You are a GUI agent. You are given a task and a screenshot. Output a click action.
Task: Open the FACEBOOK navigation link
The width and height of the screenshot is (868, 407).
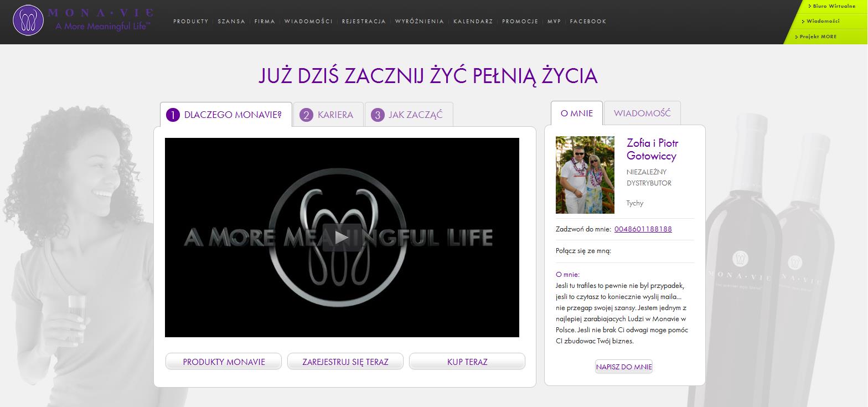588,22
